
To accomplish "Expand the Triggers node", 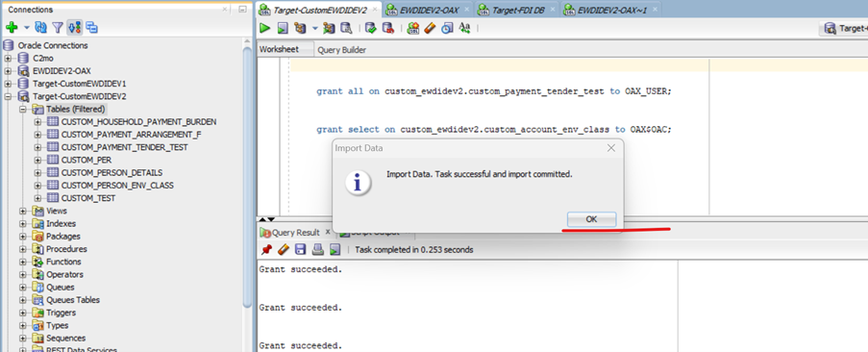I will pos(23,313).
